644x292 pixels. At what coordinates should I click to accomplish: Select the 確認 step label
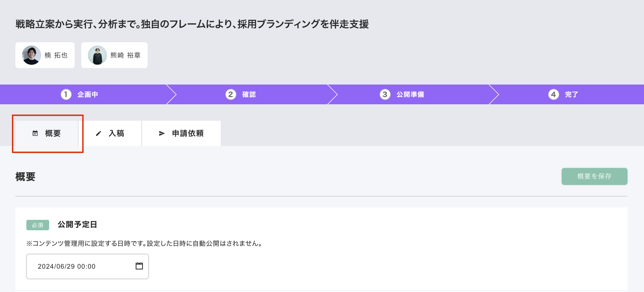pos(249,94)
